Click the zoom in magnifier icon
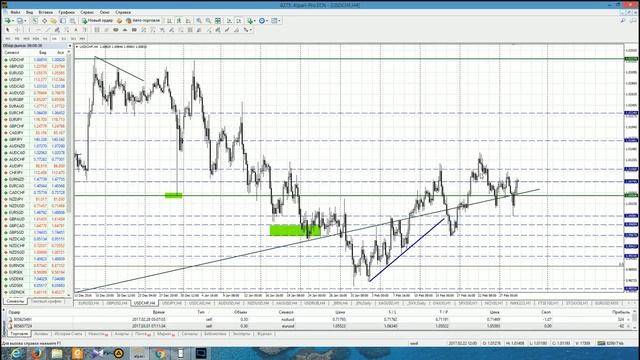The width and height of the screenshot is (640, 360). coord(199,20)
